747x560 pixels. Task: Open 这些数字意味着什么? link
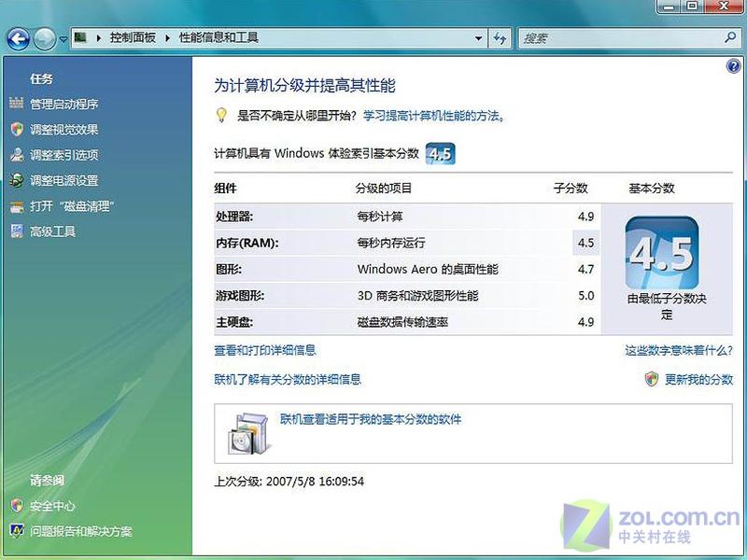[679, 351]
